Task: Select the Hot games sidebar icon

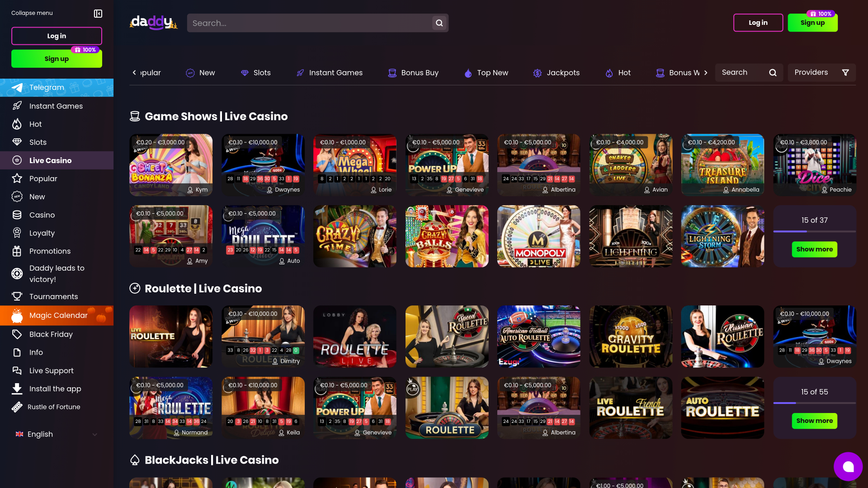Action: tap(17, 124)
